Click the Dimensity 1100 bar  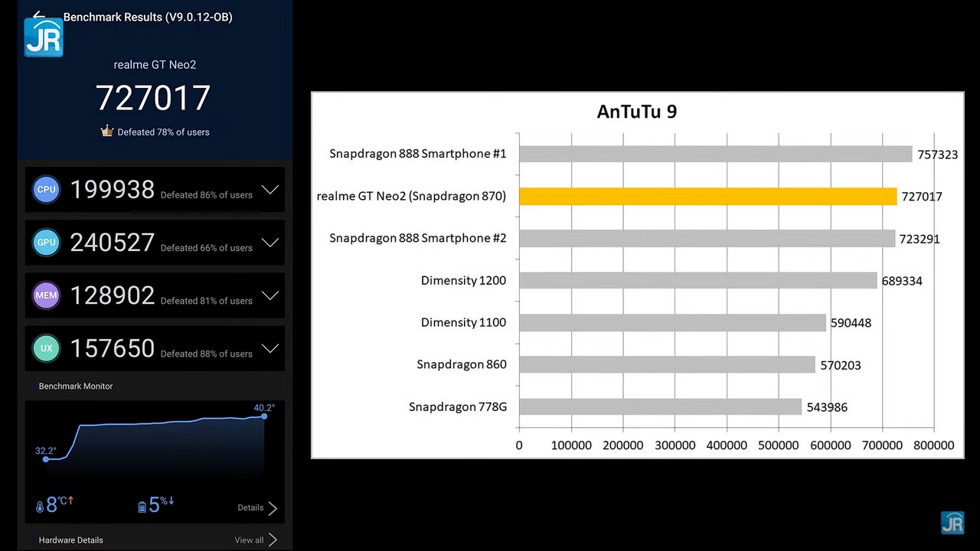(673, 322)
